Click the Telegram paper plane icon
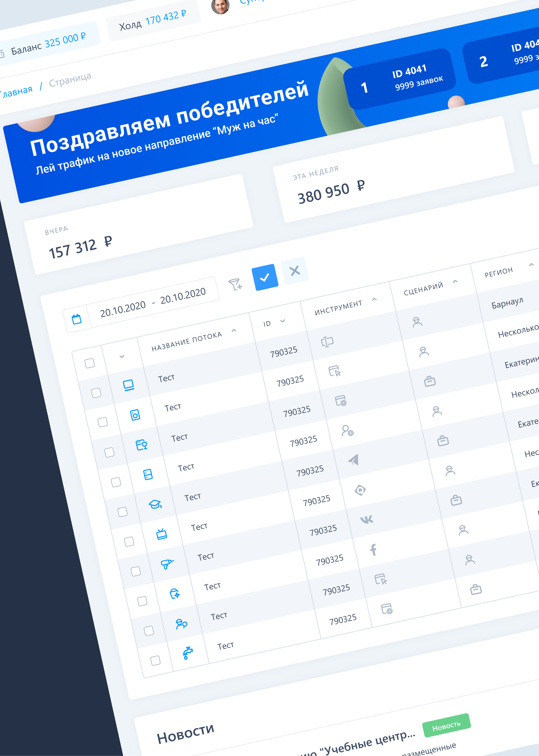 354,460
